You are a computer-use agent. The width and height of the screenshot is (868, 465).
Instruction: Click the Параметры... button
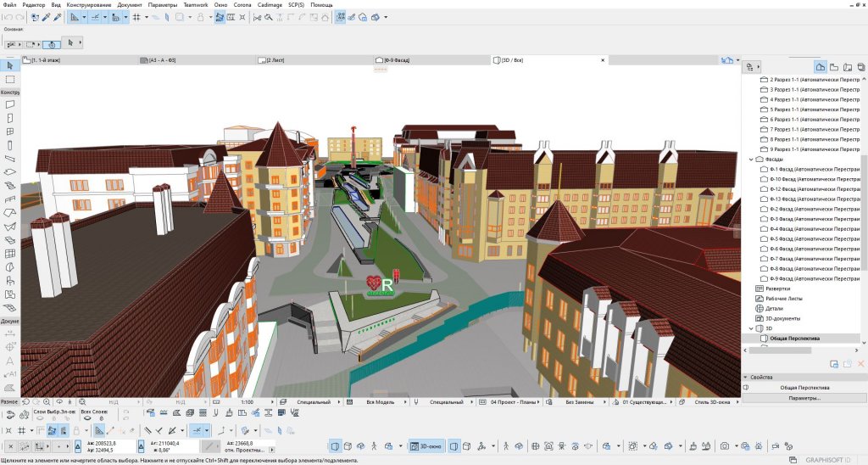click(x=804, y=398)
